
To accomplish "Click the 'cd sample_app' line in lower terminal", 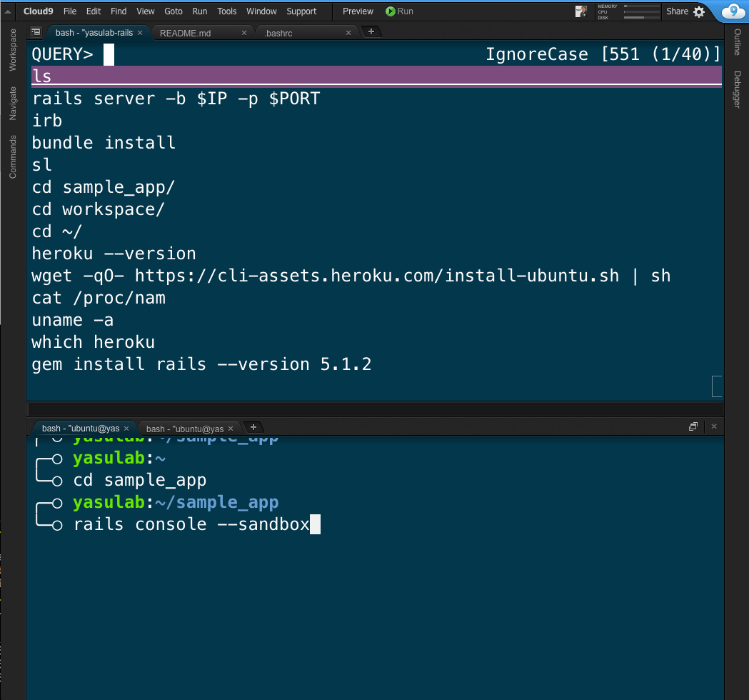I will tap(139, 480).
